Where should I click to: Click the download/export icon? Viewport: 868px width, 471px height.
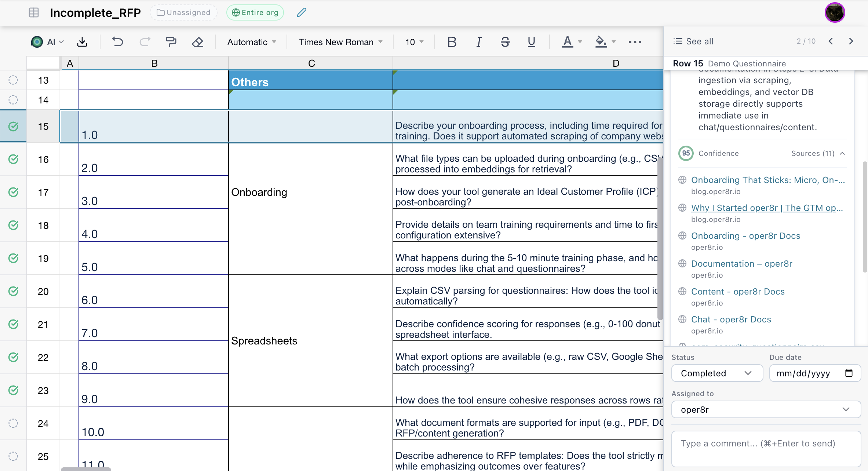tap(82, 42)
